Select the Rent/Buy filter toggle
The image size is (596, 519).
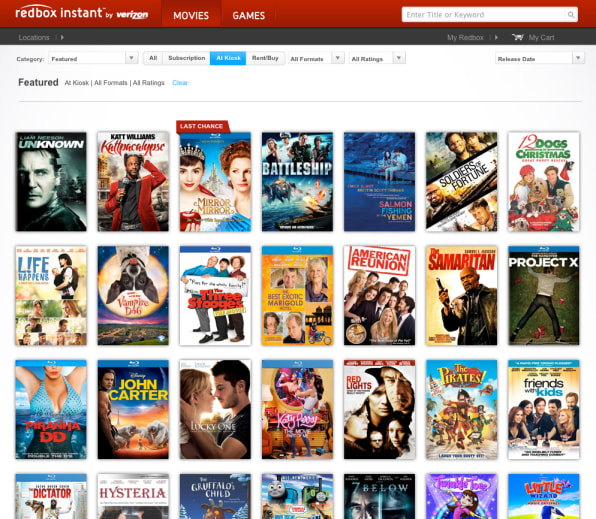(265, 58)
